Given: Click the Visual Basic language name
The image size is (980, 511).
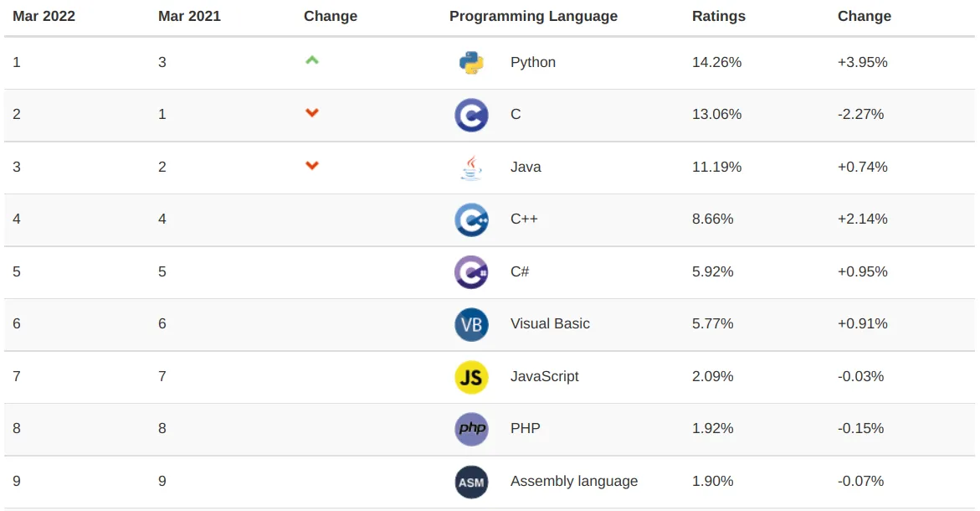Looking at the screenshot, I should (550, 323).
